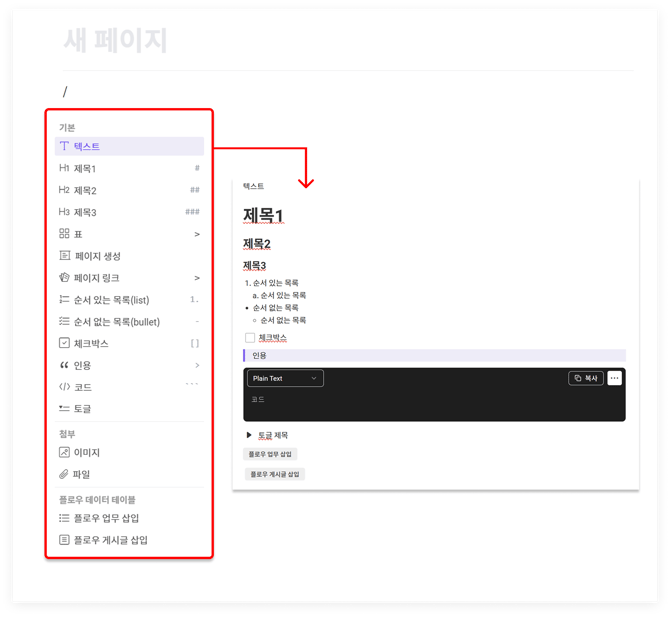The image size is (670, 617).
Task: Click the 플로우 업무 삽입 preview button
Action: [272, 454]
